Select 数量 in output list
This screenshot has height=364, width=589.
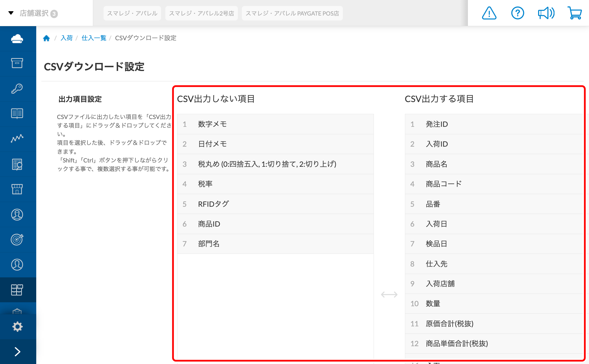point(494,304)
